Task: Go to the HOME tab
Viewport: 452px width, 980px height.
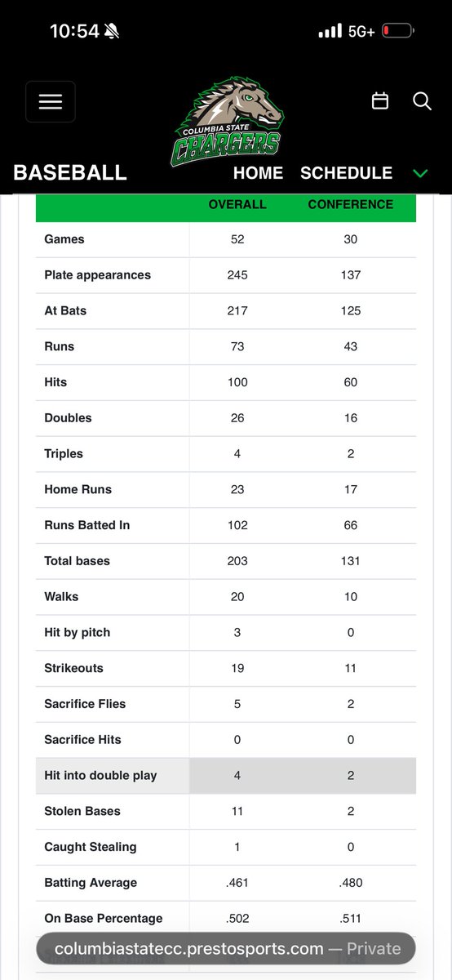Action: coord(258,173)
